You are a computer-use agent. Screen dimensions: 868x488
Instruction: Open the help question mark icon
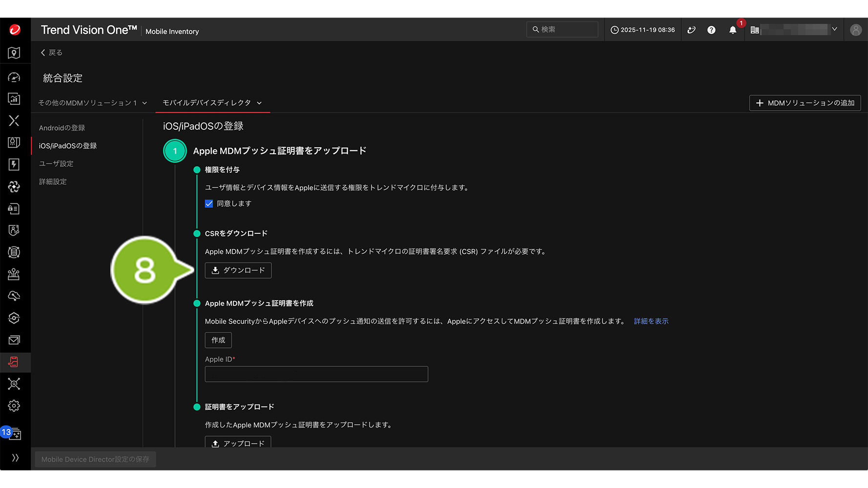click(x=711, y=30)
